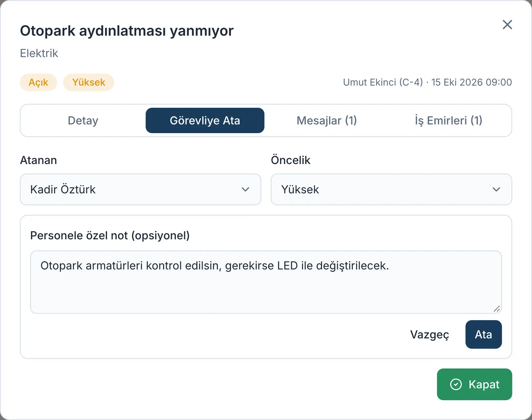This screenshot has width=532, height=420.
Task: Click the Umut Ekinci (C-4) date text
Action: pos(427,82)
